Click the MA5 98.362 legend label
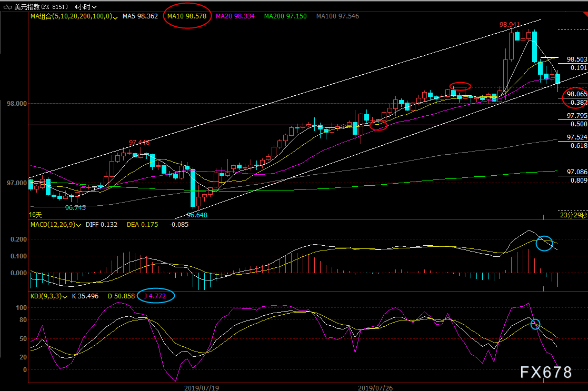588x391 pixels. 139,16
